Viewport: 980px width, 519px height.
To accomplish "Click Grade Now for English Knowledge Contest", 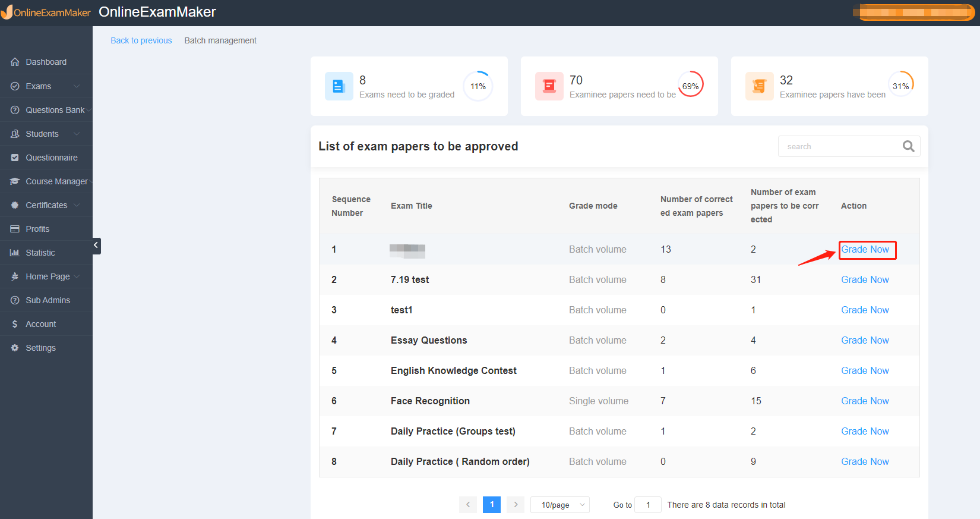I will tap(865, 370).
